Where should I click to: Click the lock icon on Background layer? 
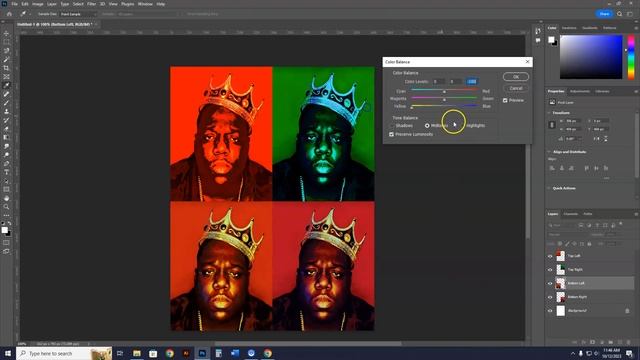627,311
